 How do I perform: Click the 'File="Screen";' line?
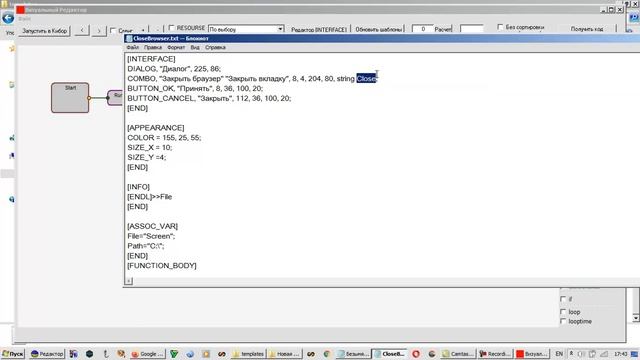[151, 236]
